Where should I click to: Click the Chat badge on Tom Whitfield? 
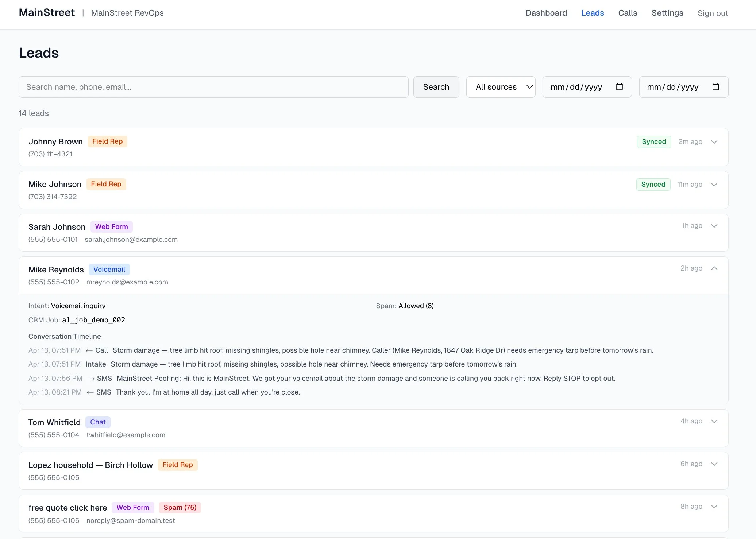(x=97, y=422)
